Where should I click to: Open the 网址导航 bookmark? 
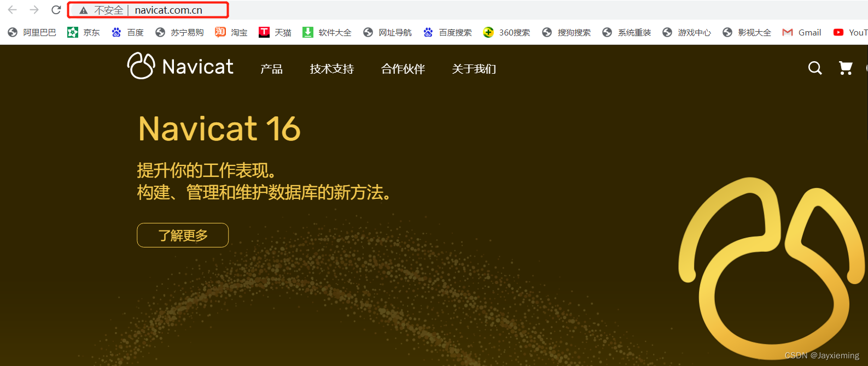(x=387, y=33)
